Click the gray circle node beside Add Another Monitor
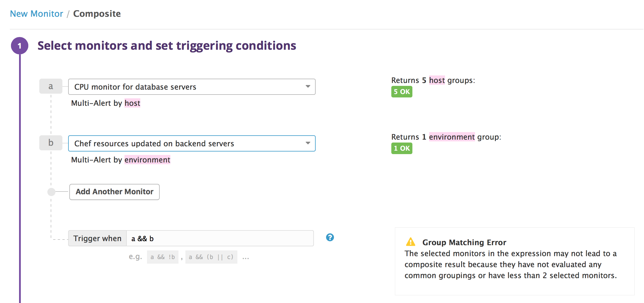The image size is (644, 303). [51, 192]
